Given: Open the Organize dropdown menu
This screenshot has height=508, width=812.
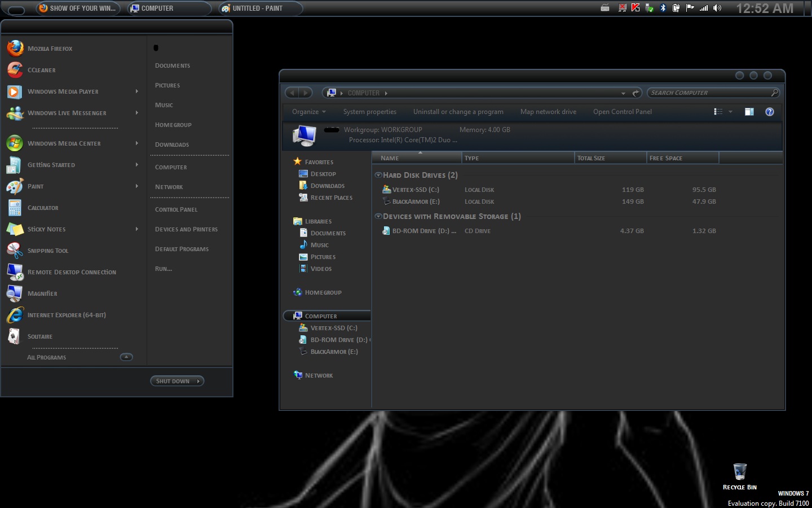Looking at the screenshot, I should point(309,112).
